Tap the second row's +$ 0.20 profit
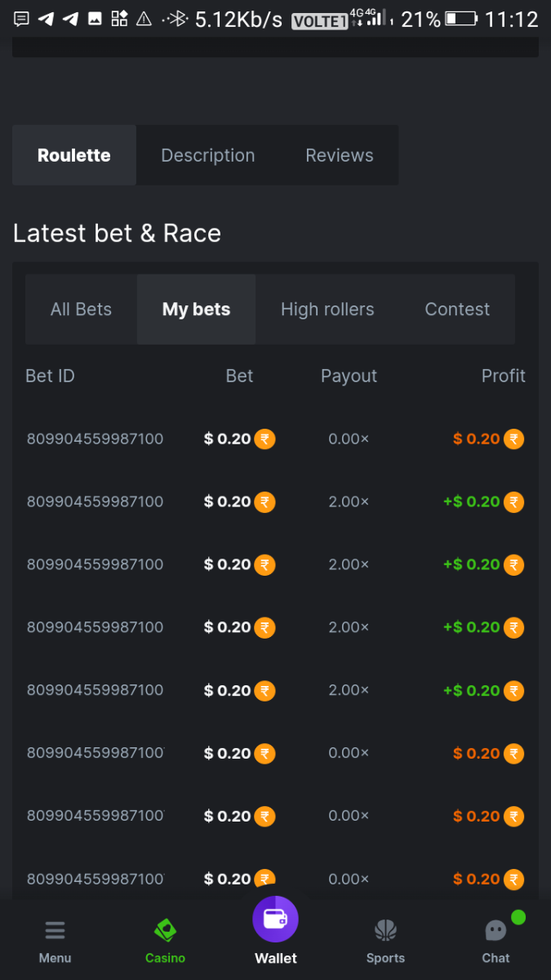This screenshot has width=551, height=980. 472,502
